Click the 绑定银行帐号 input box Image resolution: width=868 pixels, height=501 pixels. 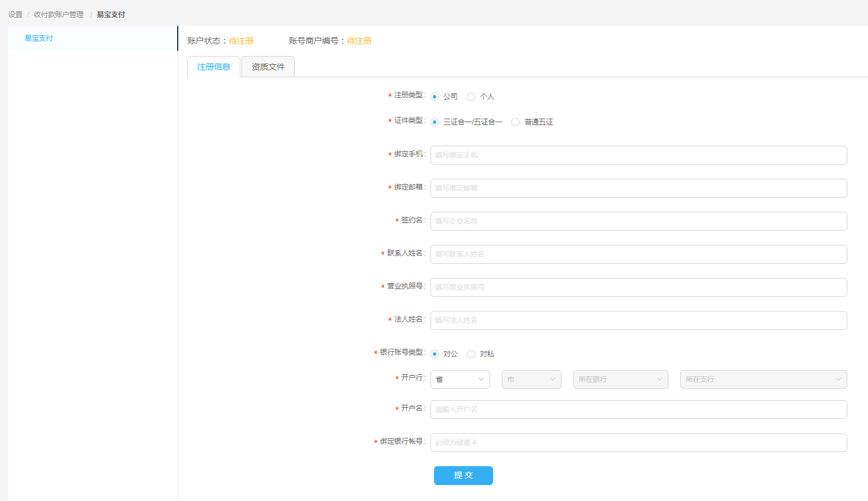point(638,443)
